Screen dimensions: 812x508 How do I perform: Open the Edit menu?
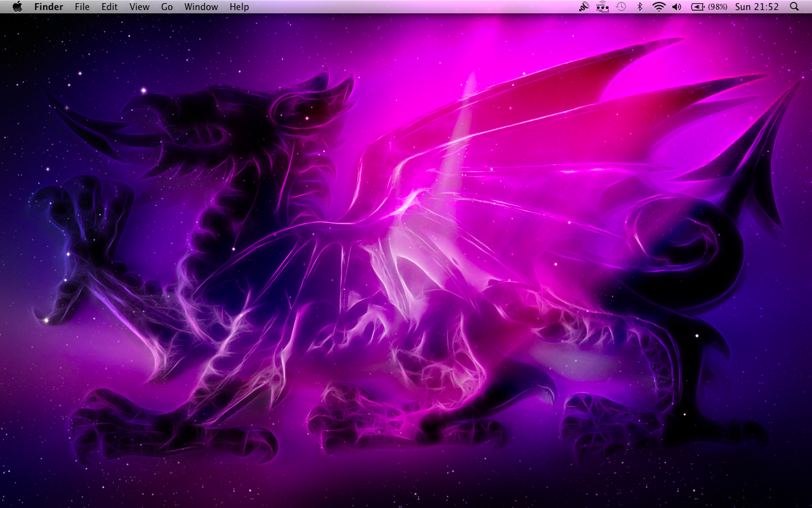click(x=110, y=7)
